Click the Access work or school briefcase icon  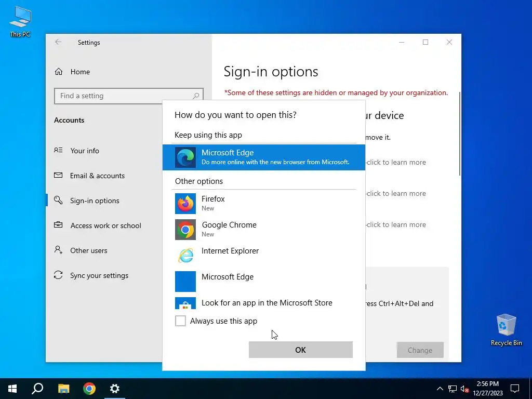[58, 225]
